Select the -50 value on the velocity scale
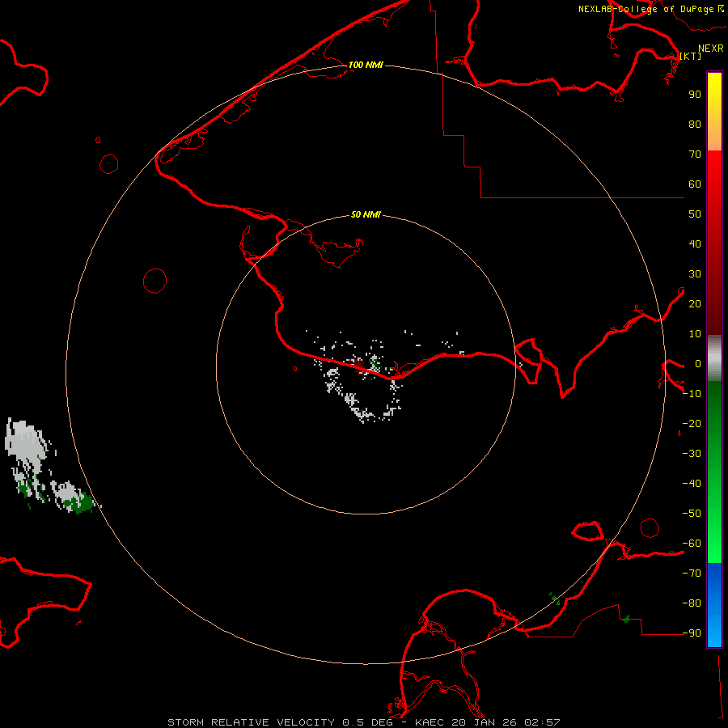 click(692, 513)
